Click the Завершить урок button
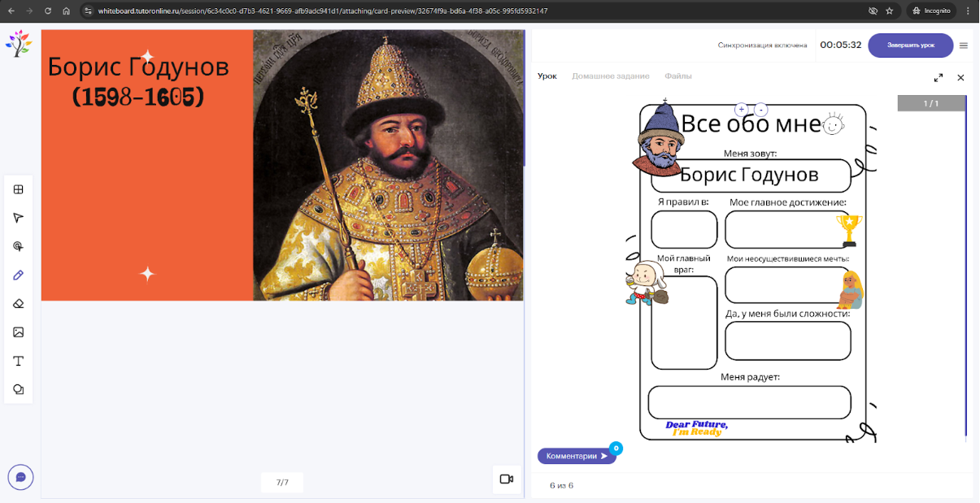Screen dimensions: 980x503 point(910,46)
